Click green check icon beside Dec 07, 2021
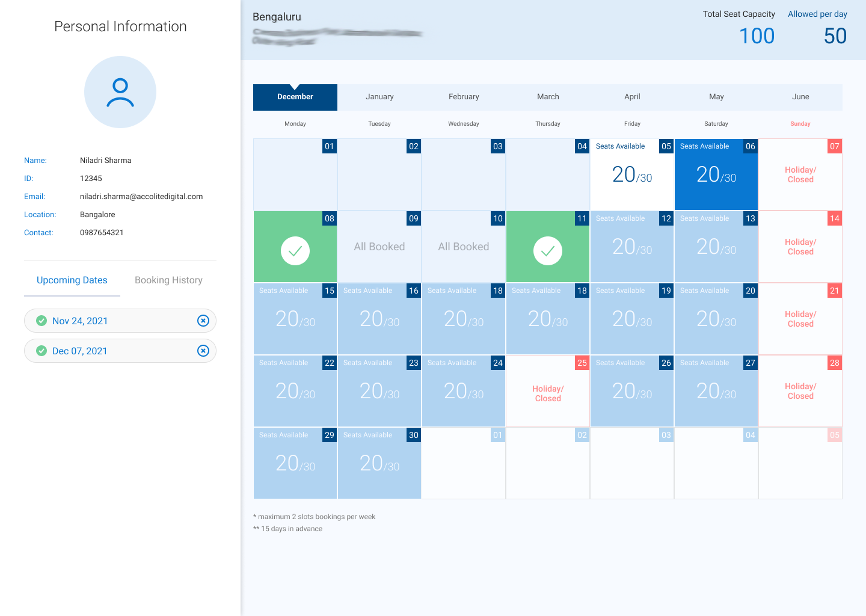 coord(41,351)
